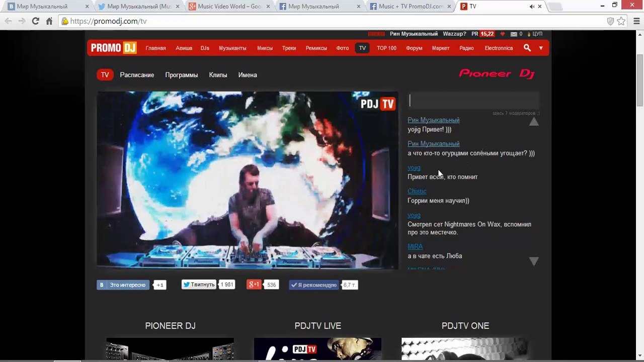Image resolution: width=644 pixels, height=362 pixels.
Task: Click the VK 'Это интересно' share button
Action: 123,285
